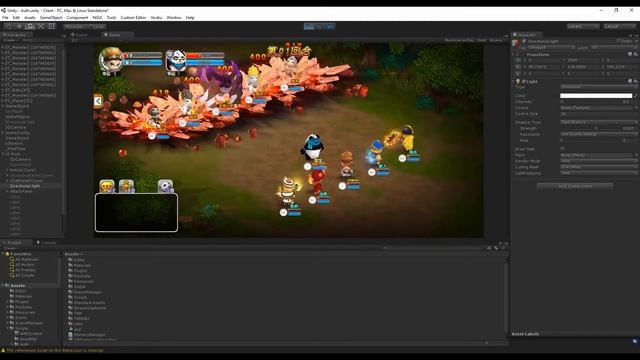Toggle the Light component enabled checkbox

click(524, 81)
